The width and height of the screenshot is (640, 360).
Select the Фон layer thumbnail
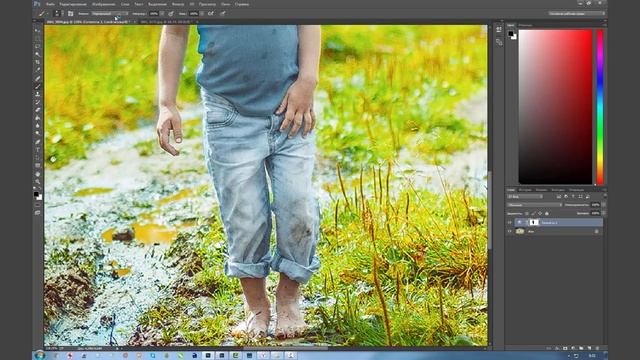520,231
